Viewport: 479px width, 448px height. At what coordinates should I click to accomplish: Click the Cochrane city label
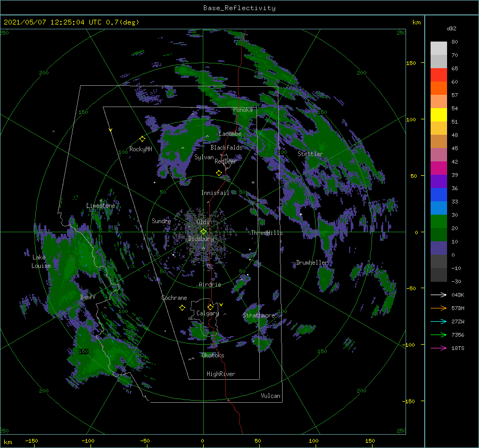(x=174, y=298)
